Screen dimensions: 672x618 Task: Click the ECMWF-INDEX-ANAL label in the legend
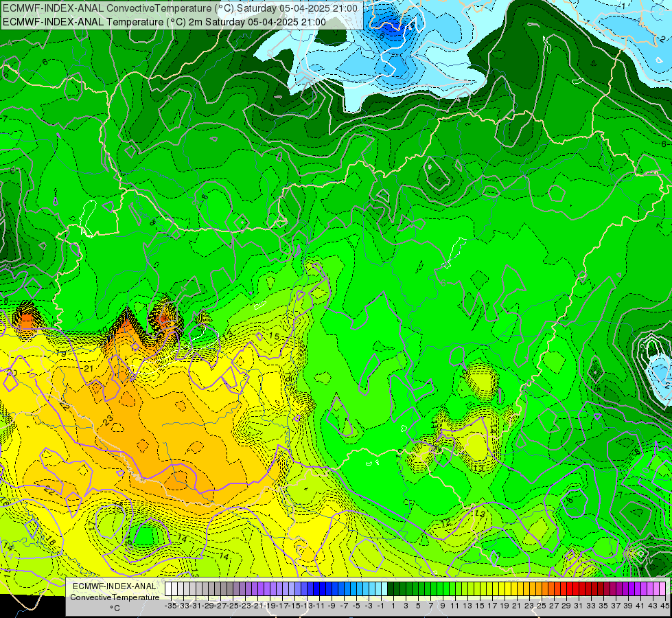tap(115, 586)
